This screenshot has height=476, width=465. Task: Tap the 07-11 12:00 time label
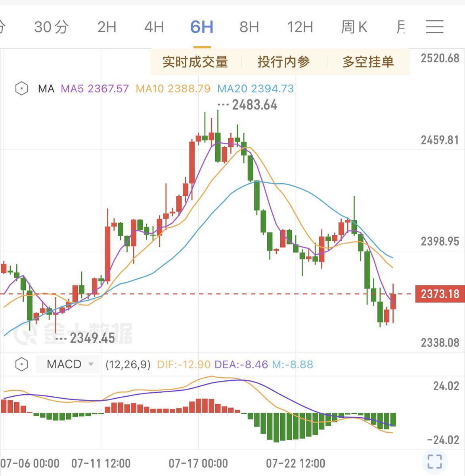point(101,463)
